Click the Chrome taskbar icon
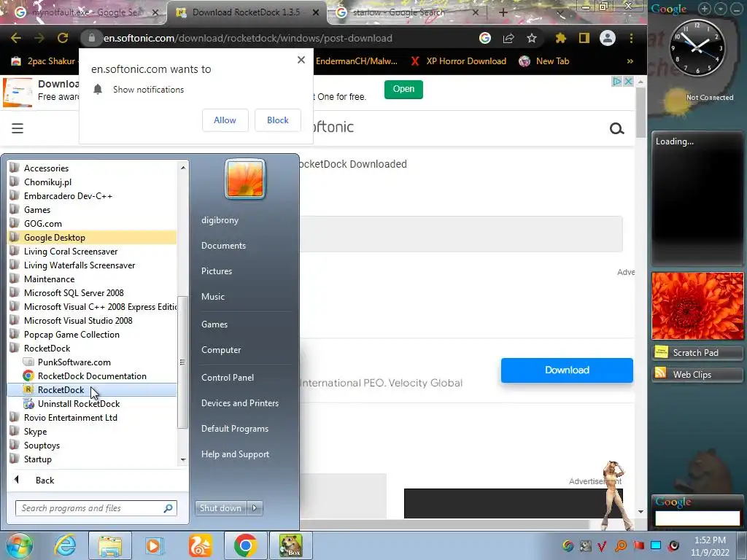Screen dimensions: 747x560 click(245, 545)
